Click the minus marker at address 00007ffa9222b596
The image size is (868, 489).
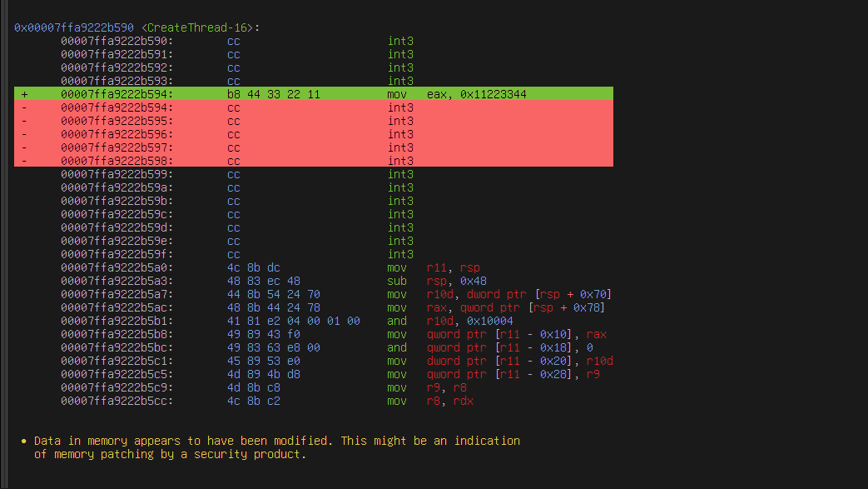coord(24,134)
